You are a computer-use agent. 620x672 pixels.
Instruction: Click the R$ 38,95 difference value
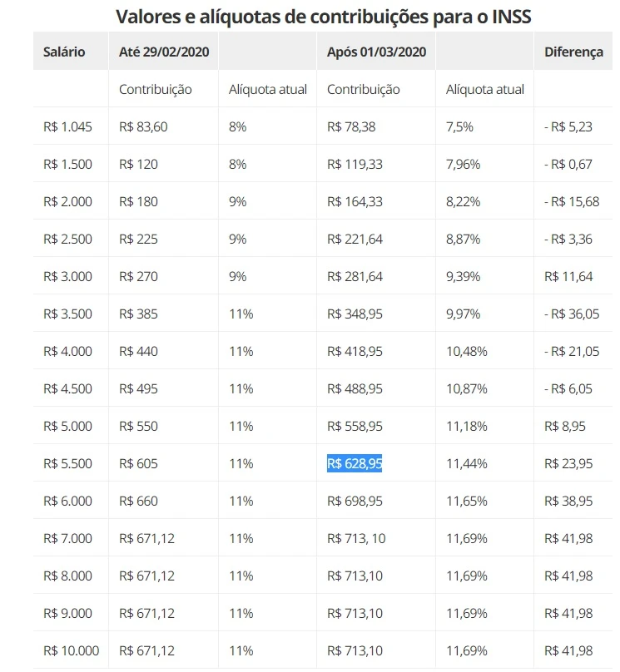point(568,501)
